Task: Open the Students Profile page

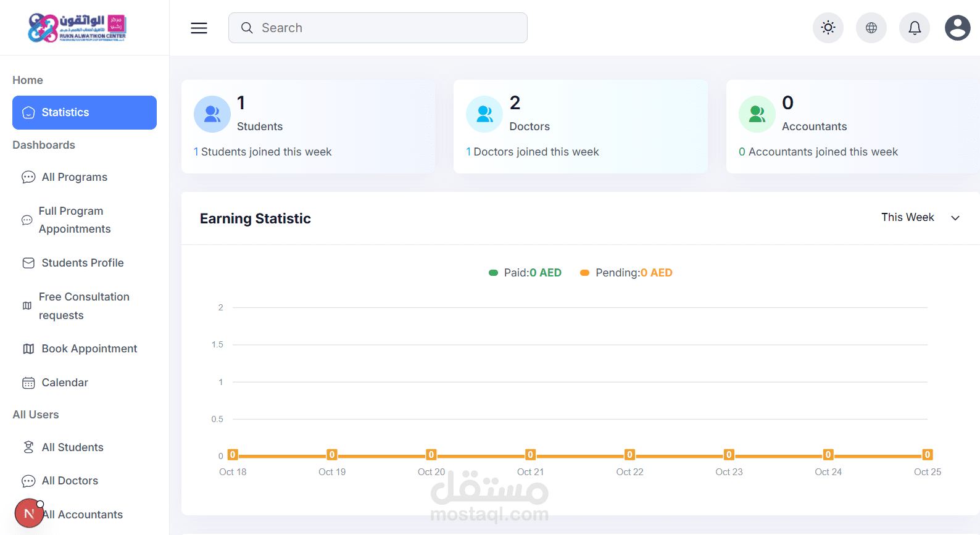Action: tap(83, 263)
